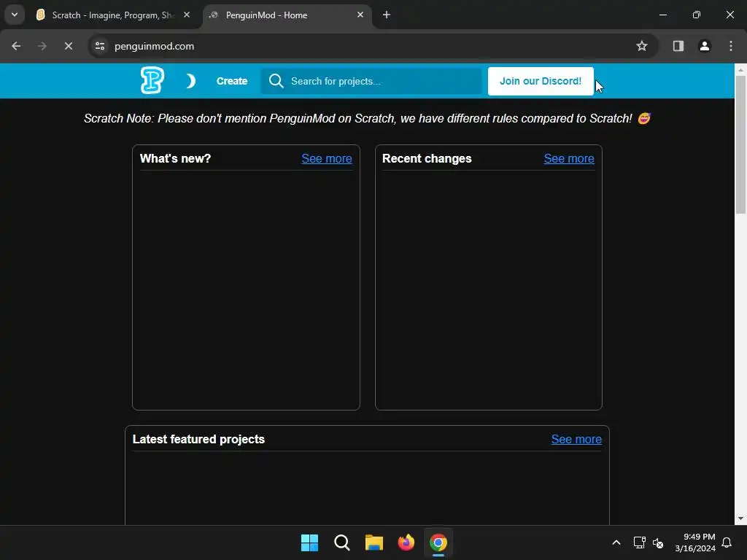View site information icon in address bar
The width and height of the screenshot is (747, 560).
[x=100, y=46]
